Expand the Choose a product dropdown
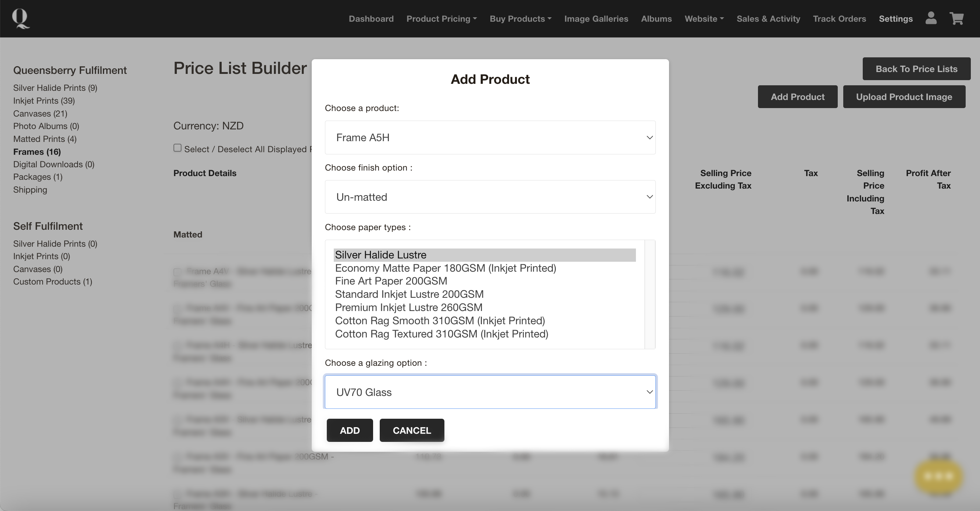The image size is (980, 511). point(490,137)
